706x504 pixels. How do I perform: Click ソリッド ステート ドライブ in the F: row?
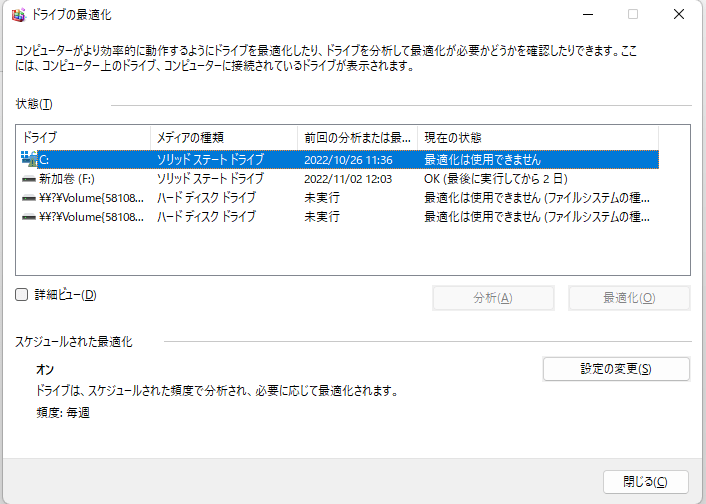click(x=210, y=179)
